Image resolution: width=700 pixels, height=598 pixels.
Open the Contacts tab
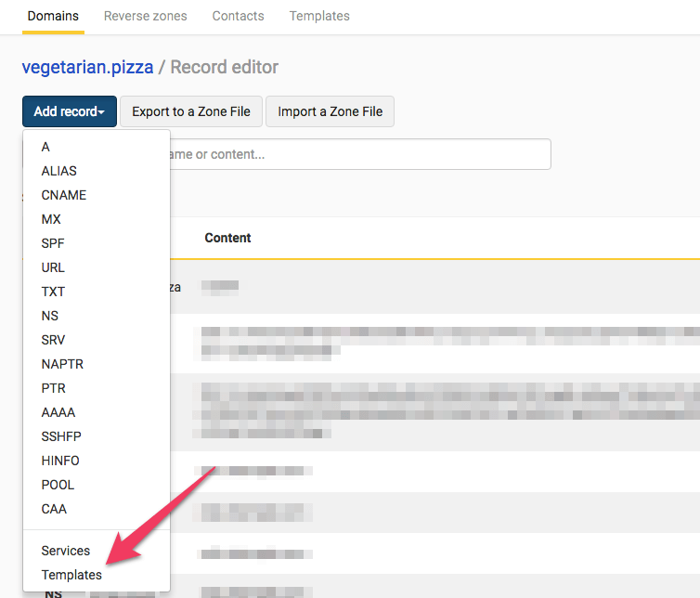238,16
